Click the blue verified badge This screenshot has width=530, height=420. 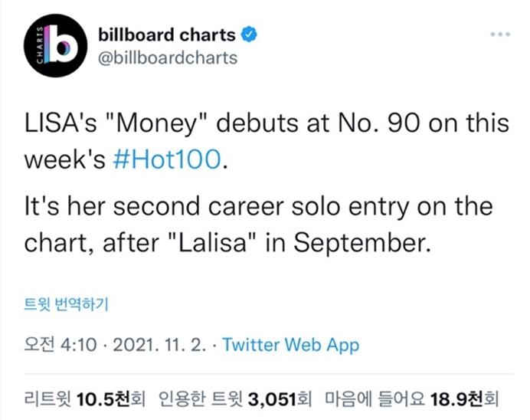pos(250,34)
